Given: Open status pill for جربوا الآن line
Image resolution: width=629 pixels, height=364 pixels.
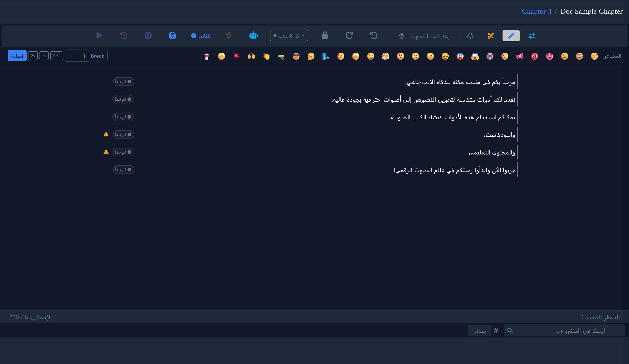Looking at the screenshot, I should [x=123, y=170].
